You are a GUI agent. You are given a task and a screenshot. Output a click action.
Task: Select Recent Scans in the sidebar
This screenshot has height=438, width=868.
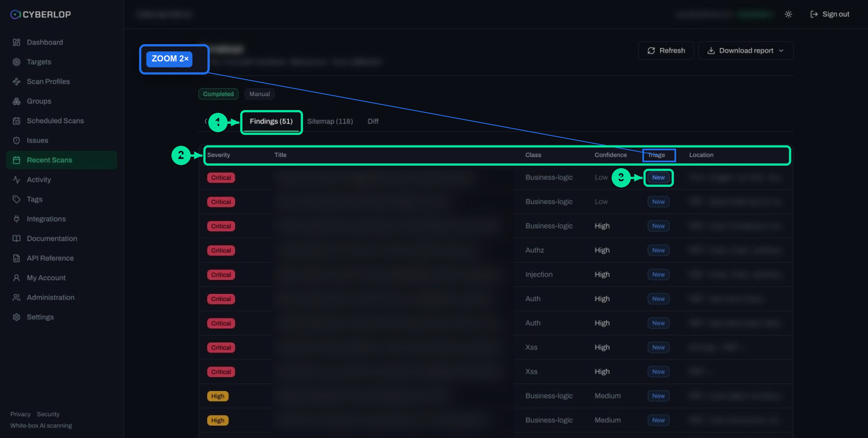[x=62, y=160]
